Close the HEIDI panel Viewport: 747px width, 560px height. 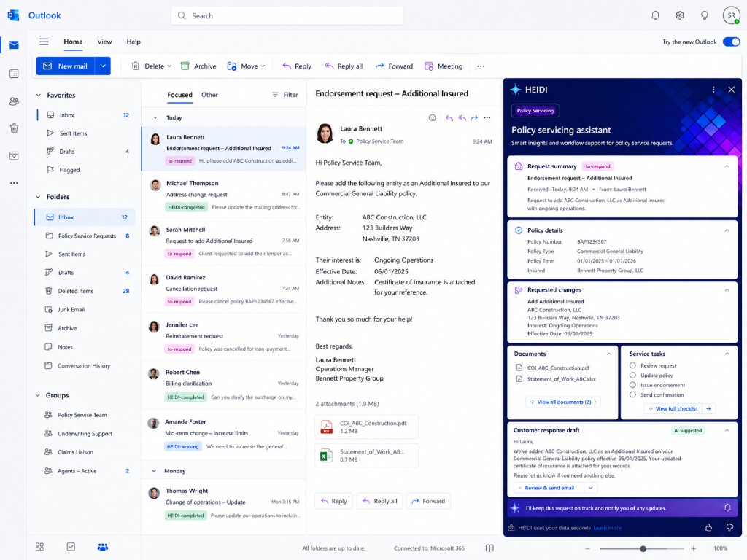click(731, 90)
